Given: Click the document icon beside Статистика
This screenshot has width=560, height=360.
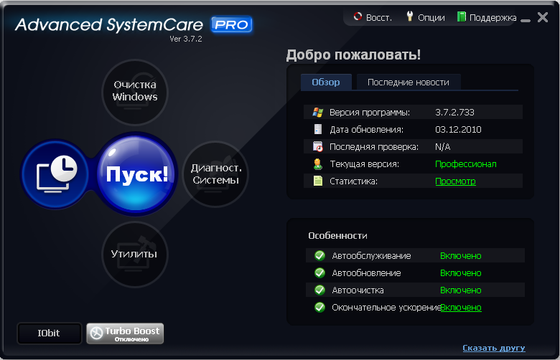Looking at the screenshot, I should pyautogui.click(x=318, y=181).
